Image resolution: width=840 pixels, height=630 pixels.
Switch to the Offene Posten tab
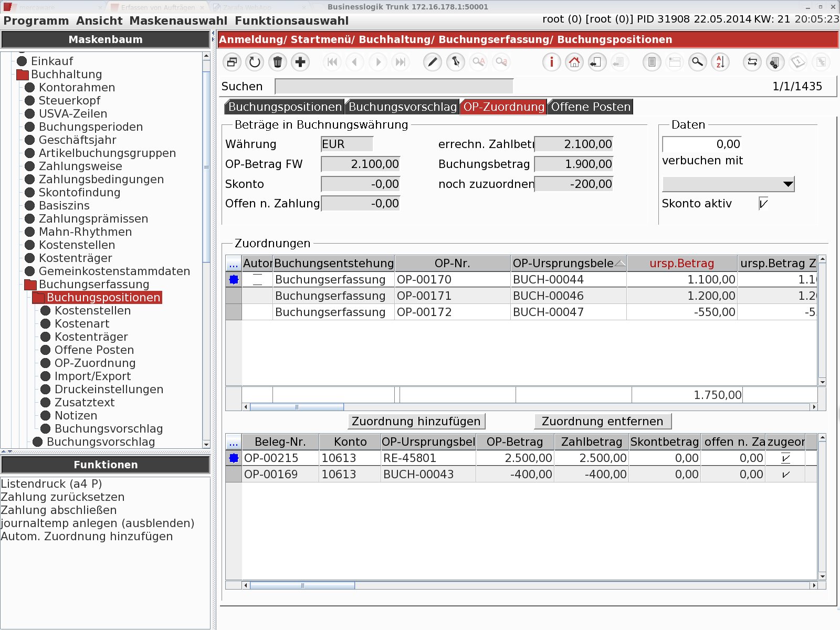[591, 107]
